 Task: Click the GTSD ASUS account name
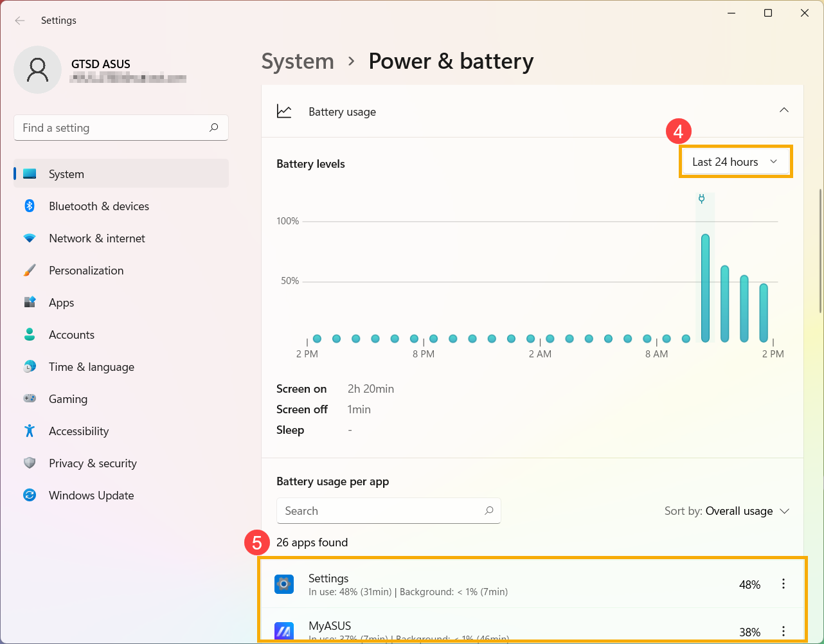[x=101, y=64]
